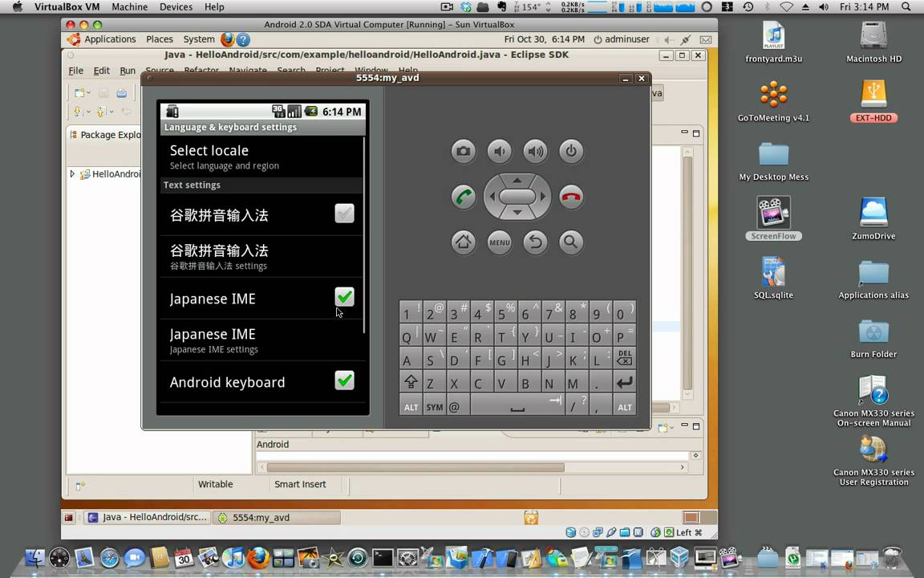Click the Enter key on emulator keyboard
Image resolution: width=924 pixels, height=578 pixels.
click(625, 382)
